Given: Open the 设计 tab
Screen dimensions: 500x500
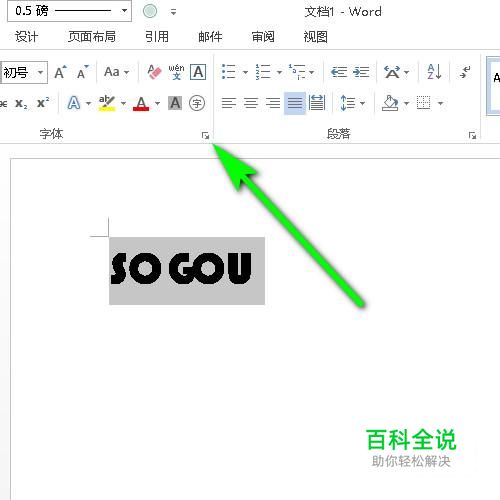Looking at the screenshot, I should click(x=26, y=37).
